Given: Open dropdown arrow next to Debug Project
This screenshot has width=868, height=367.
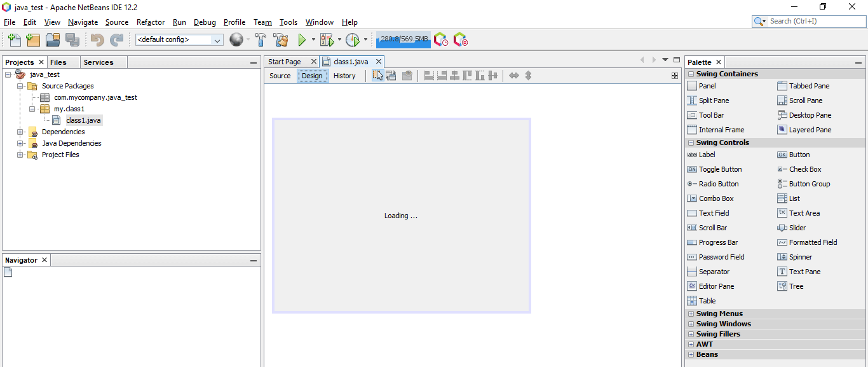Looking at the screenshot, I should (339, 40).
